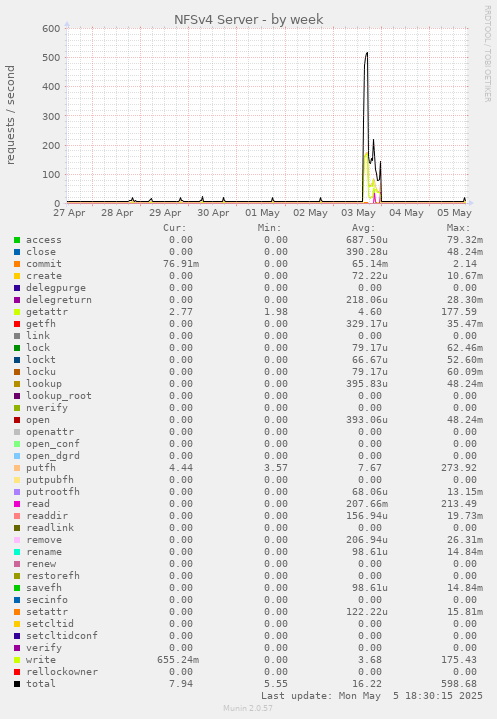Click the close legend color swatch

17,252
